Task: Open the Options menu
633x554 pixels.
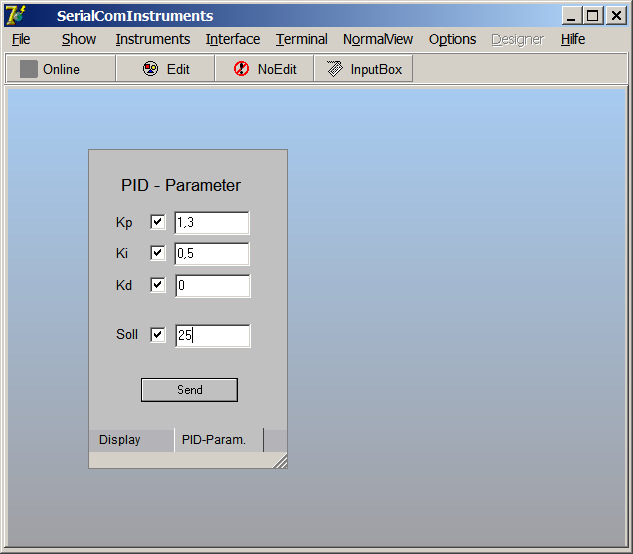Action: click(453, 39)
